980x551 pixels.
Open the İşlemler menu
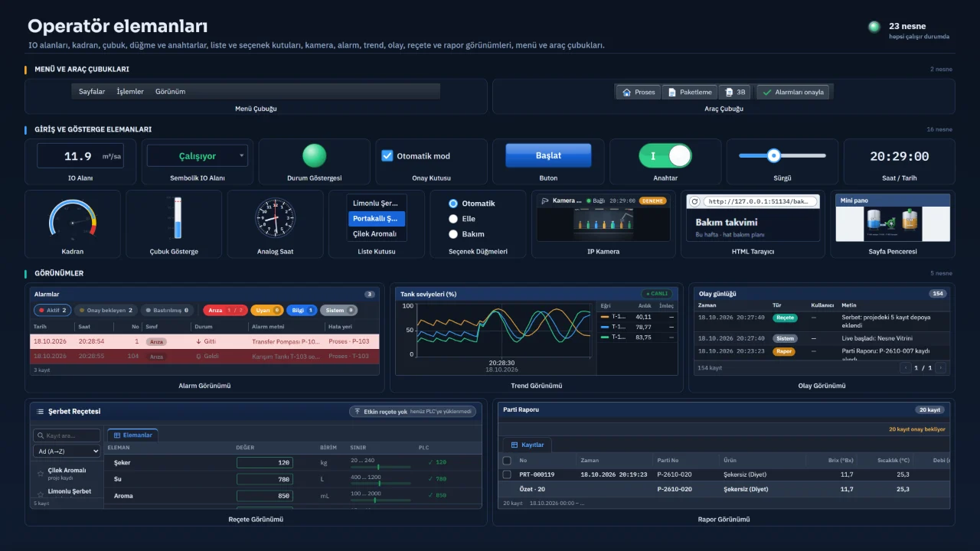pos(130,92)
